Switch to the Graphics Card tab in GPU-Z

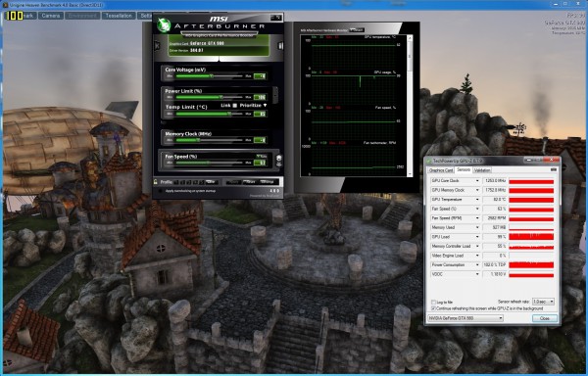[x=441, y=170]
